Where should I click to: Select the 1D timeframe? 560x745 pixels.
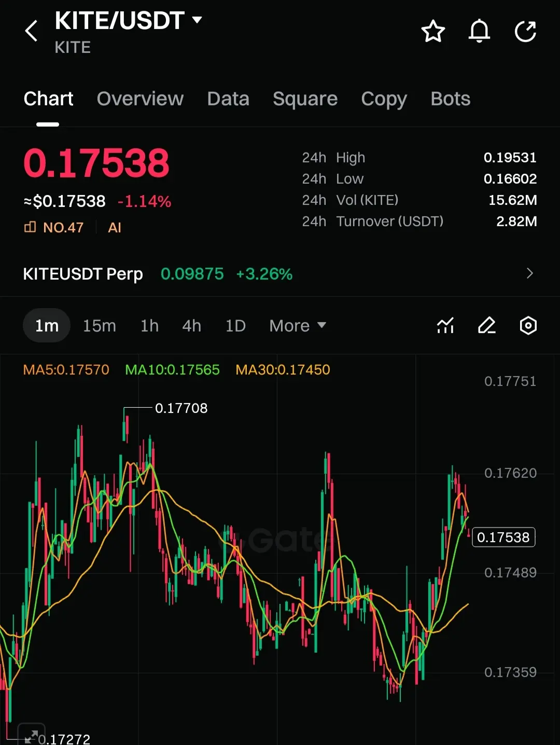click(235, 326)
